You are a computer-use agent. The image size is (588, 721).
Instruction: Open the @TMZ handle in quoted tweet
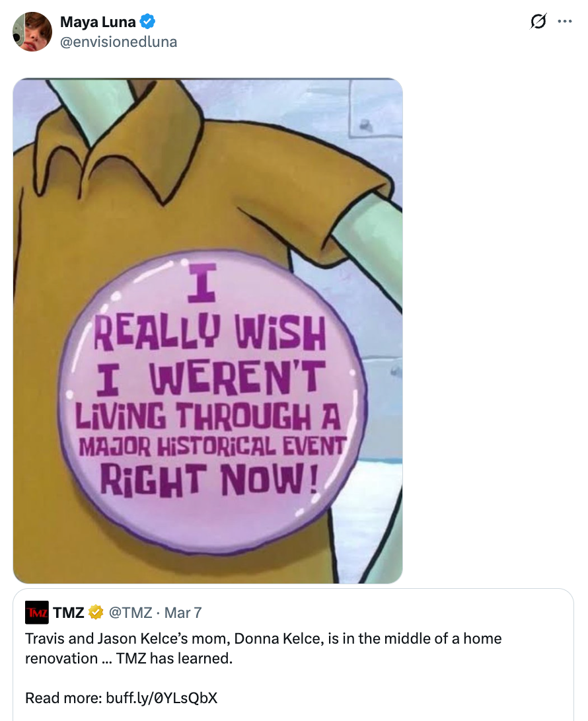130,613
